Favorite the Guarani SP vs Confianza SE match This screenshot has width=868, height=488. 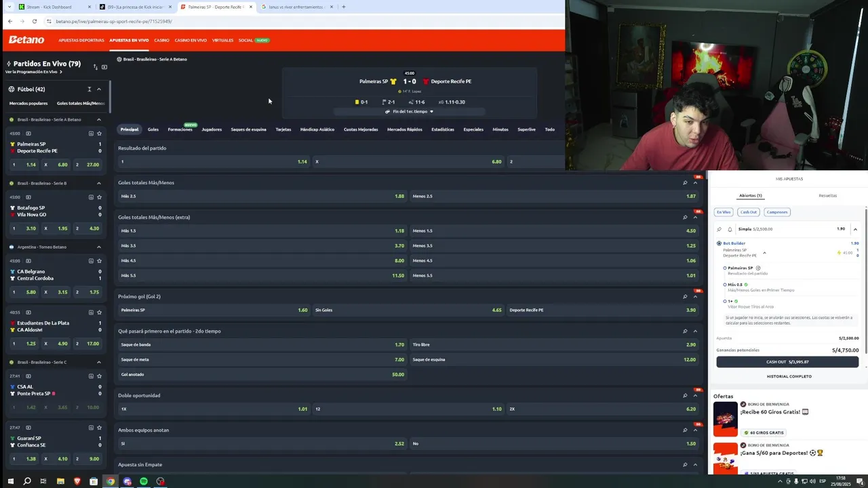tap(99, 428)
